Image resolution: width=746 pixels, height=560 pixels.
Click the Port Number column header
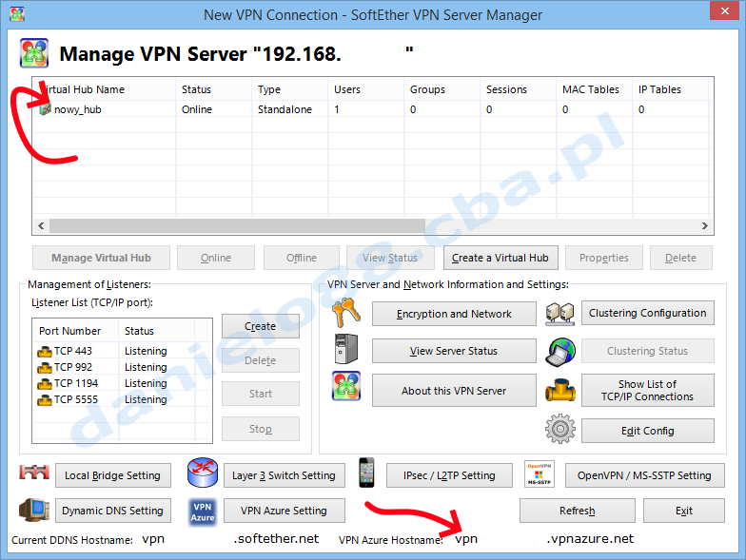pos(76,331)
